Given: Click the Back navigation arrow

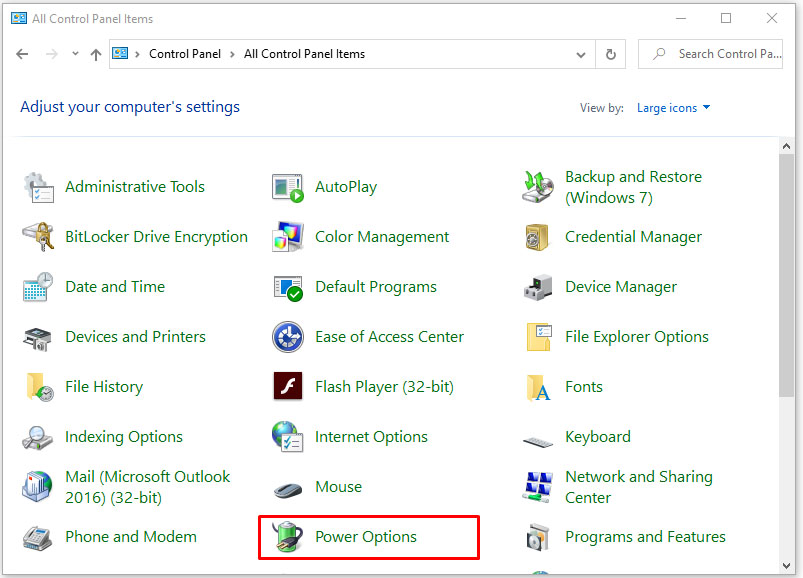Looking at the screenshot, I should point(23,54).
